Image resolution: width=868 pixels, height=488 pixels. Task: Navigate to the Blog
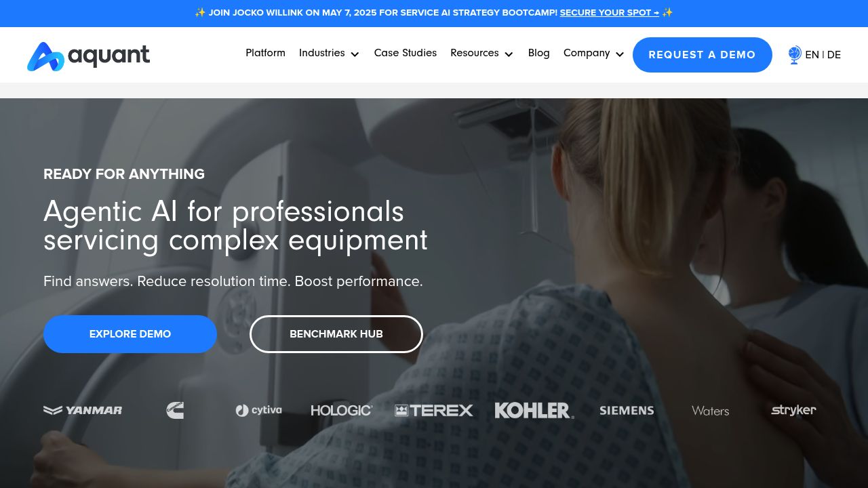539,53
